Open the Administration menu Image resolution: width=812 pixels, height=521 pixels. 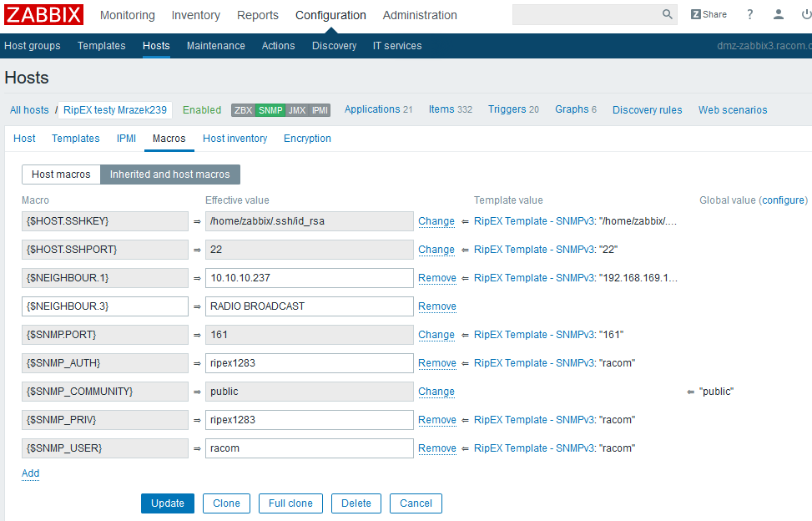[x=420, y=15]
